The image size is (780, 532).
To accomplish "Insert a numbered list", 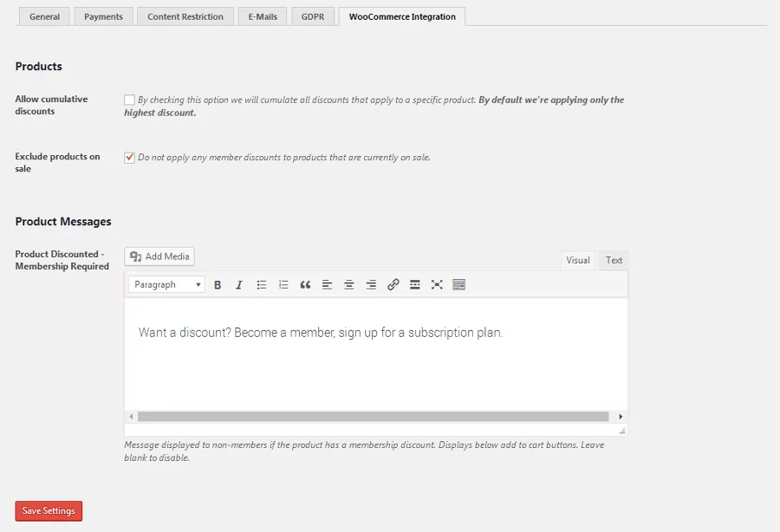I will coord(283,285).
